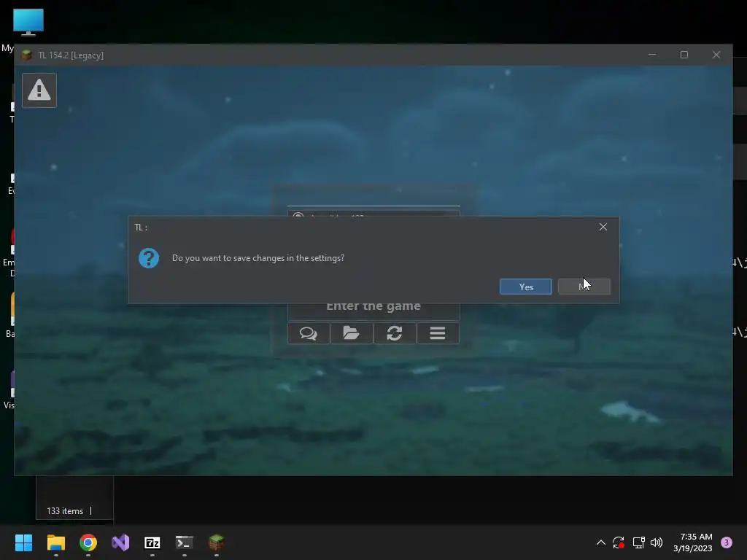This screenshot has height=560, width=747.
Task: Switch to the Minecraft launcher taskbar icon
Action: point(217,542)
